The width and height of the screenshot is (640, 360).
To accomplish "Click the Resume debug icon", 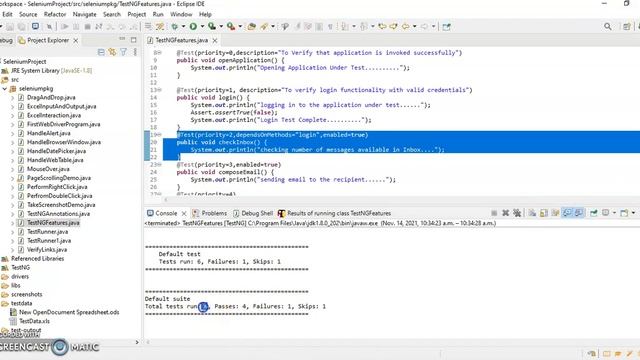I will [64, 27].
